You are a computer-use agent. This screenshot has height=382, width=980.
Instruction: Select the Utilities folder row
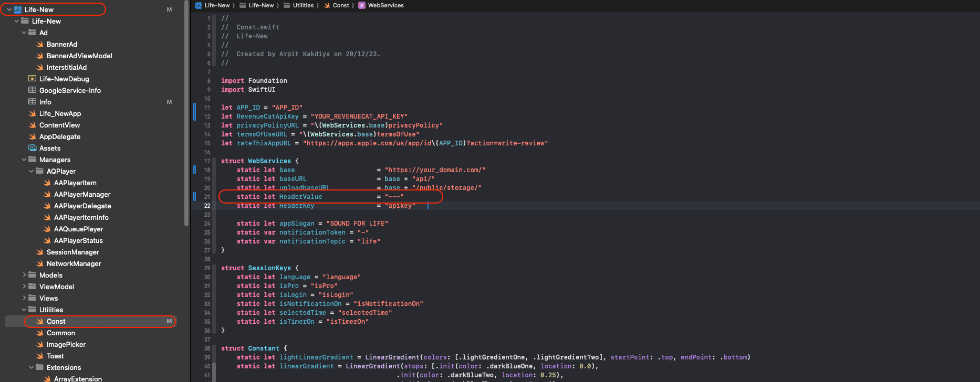(x=90, y=310)
